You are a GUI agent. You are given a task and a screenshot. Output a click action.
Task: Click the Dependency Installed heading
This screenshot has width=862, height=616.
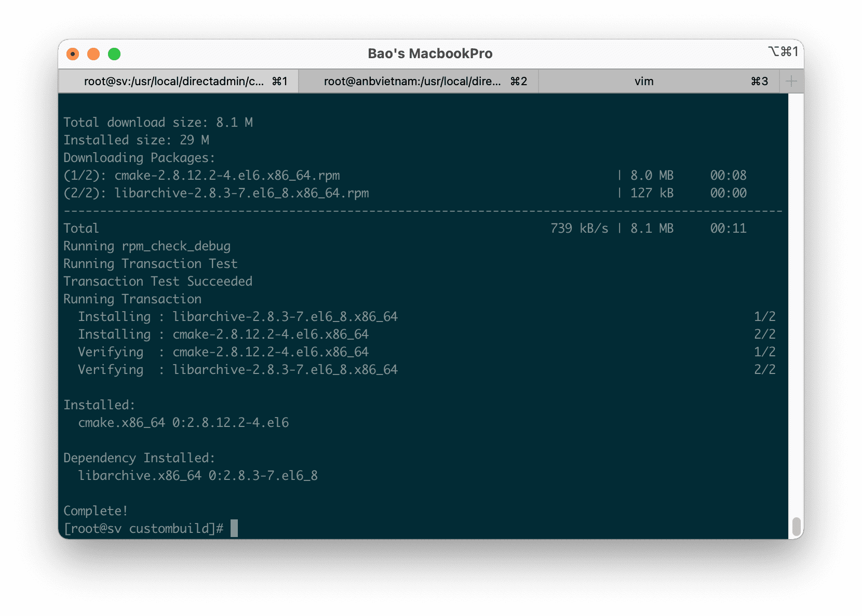click(x=139, y=458)
